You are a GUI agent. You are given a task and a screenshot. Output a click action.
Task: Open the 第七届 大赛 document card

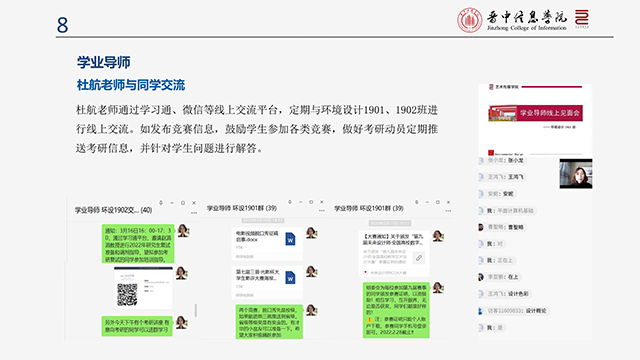click(x=267, y=282)
